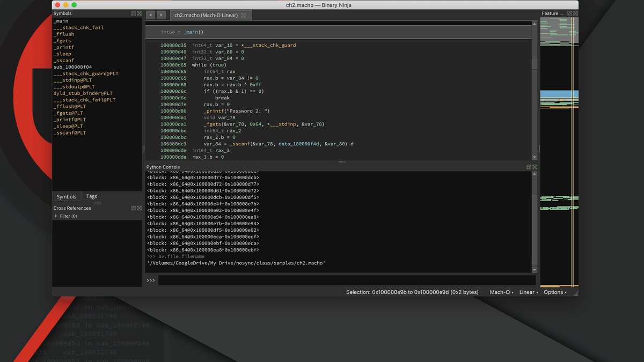Screen dimensions: 644x362
Task: Select _sscanf symbol in list
Action: (64, 61)
